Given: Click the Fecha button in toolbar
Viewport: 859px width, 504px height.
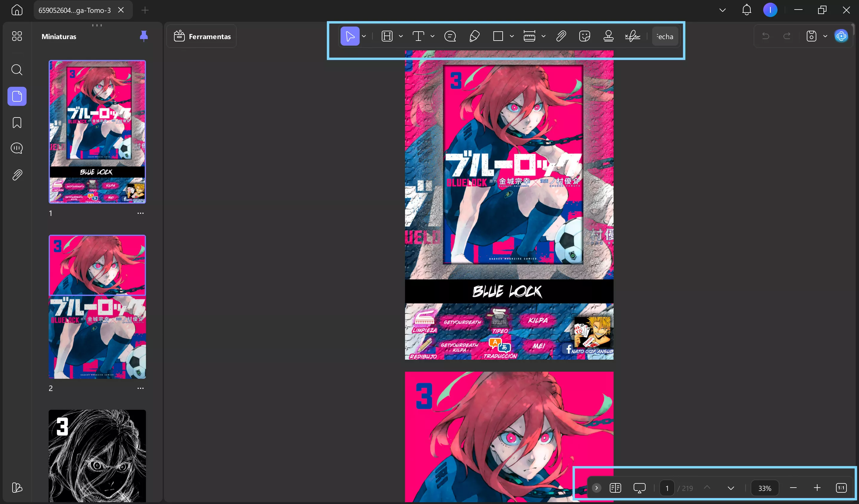Looking at the screenshot, I should coord(665,36).
